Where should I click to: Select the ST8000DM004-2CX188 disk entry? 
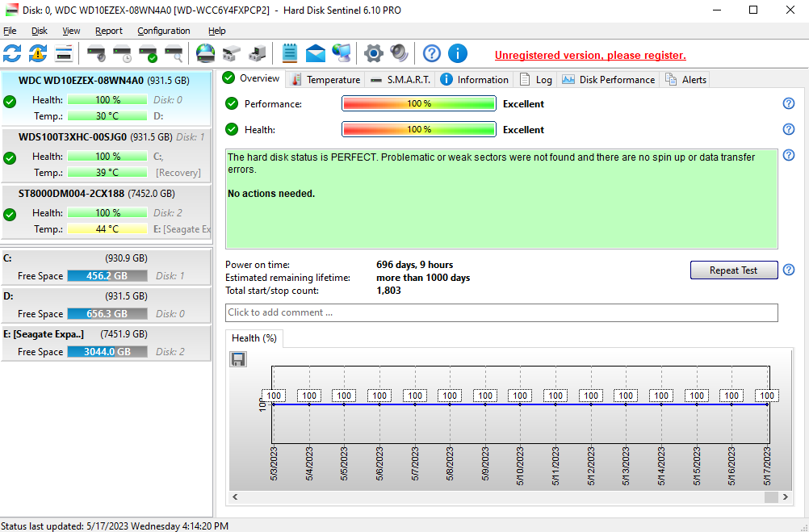(107, 212)
